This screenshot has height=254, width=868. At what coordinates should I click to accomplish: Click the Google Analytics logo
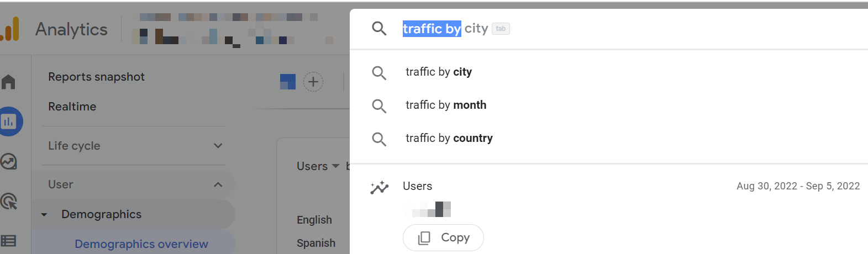click(9, 29)
